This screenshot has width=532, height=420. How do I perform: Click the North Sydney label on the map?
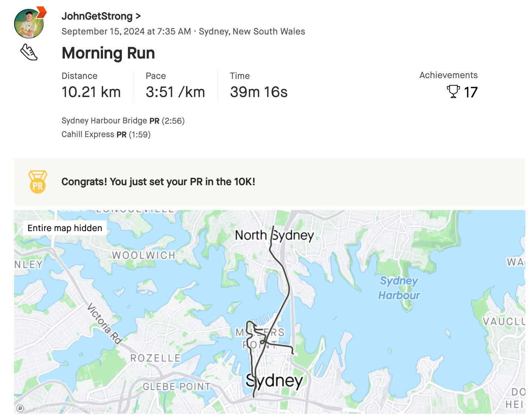tap(275, 235)
